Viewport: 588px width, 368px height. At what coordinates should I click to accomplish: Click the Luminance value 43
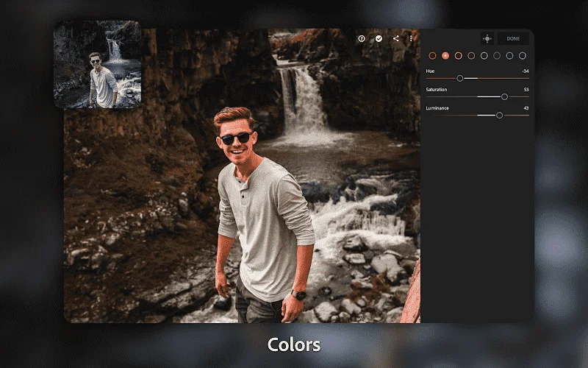pos(526,107)
